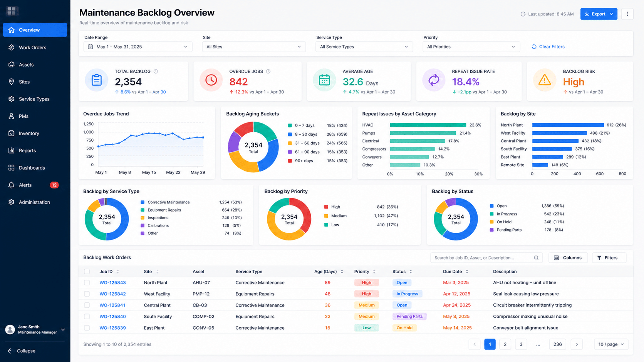Check the box for WO-125843
Image resolution: width=644 pixels, height=362 pixels.
[x=87, y=282]
